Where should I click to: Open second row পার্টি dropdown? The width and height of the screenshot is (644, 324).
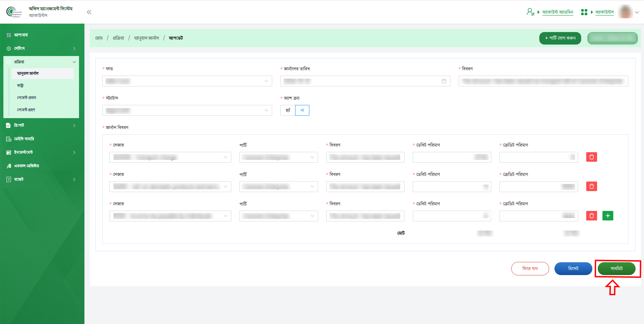point(279,187)
